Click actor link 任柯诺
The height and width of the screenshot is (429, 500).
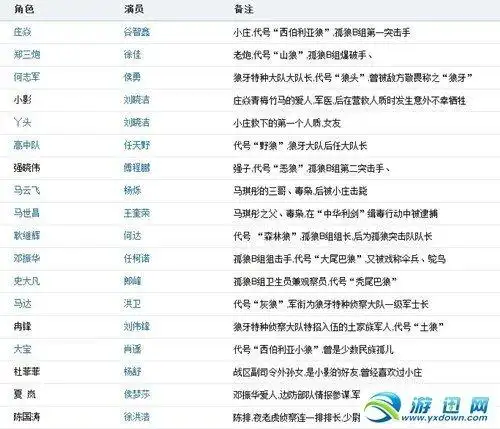(137, 258)
